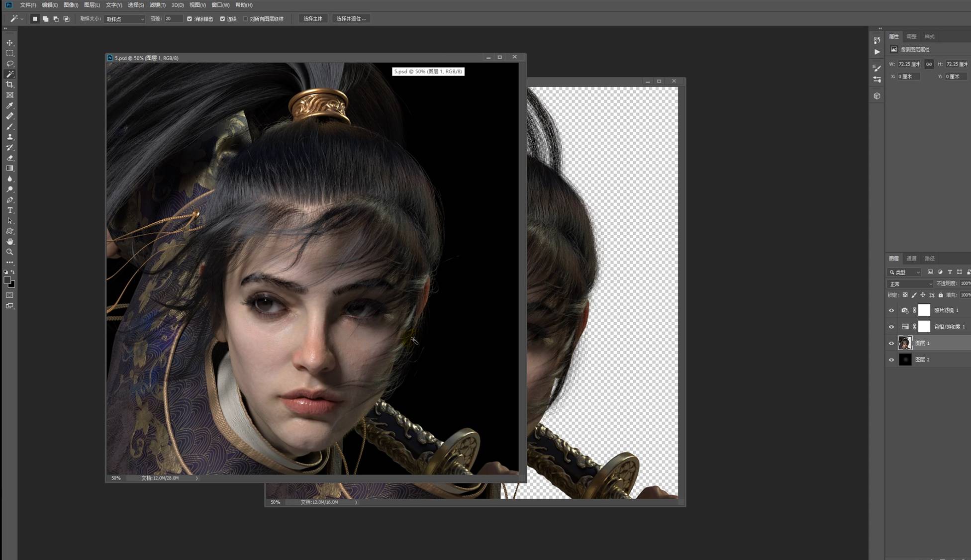The height and width of the screenshot is (560, 971).
Task: Select the Pen tool
Action: coord(9,200)
